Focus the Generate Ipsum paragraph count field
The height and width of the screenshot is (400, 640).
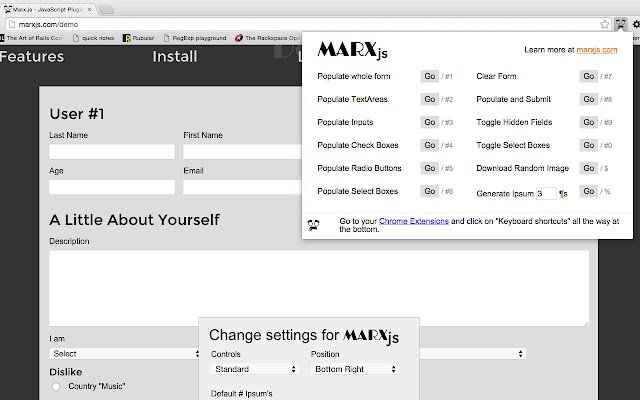tap(546, 193)
